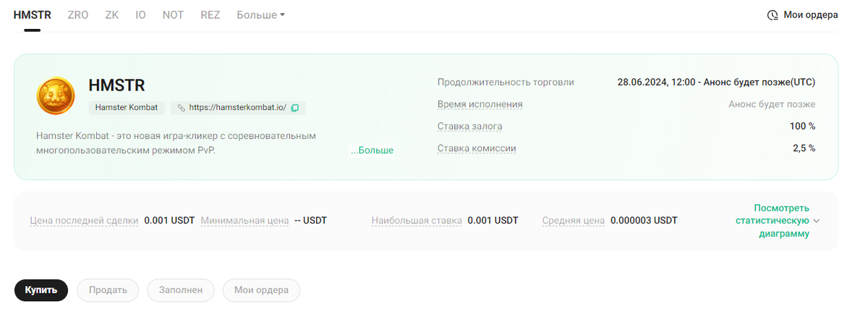Click the 0.000003 USDT average value

coord(644,221)
